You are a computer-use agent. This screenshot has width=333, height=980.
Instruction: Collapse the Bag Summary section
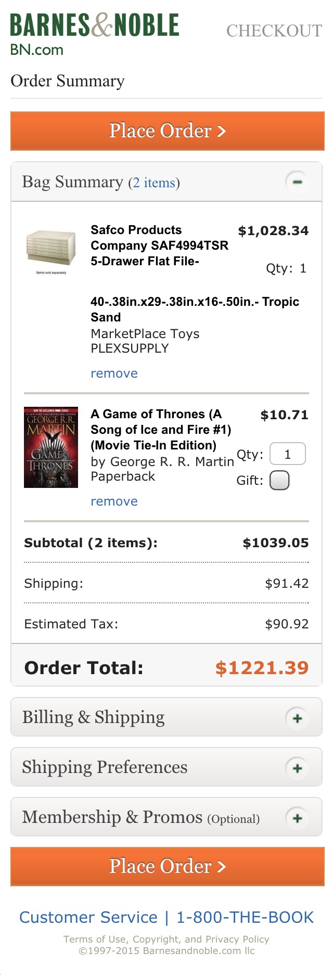point(297,182)
